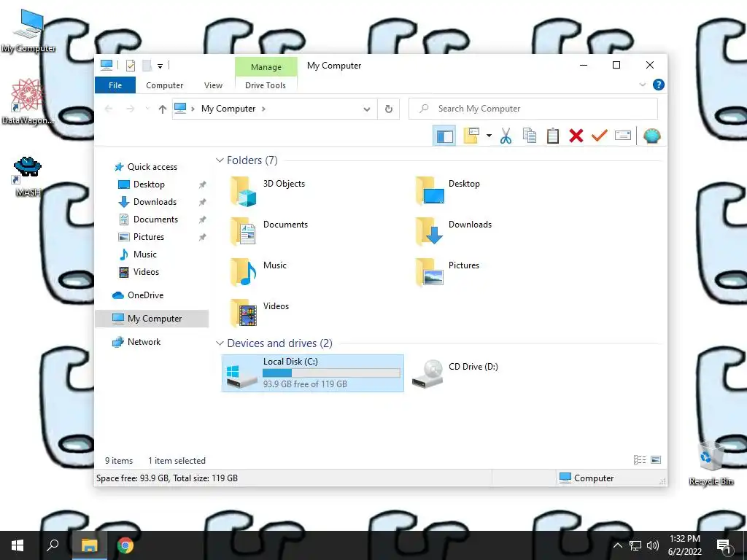Click the folder options toolbar icon
The image size is (747, 560).
tap(471, 136)
